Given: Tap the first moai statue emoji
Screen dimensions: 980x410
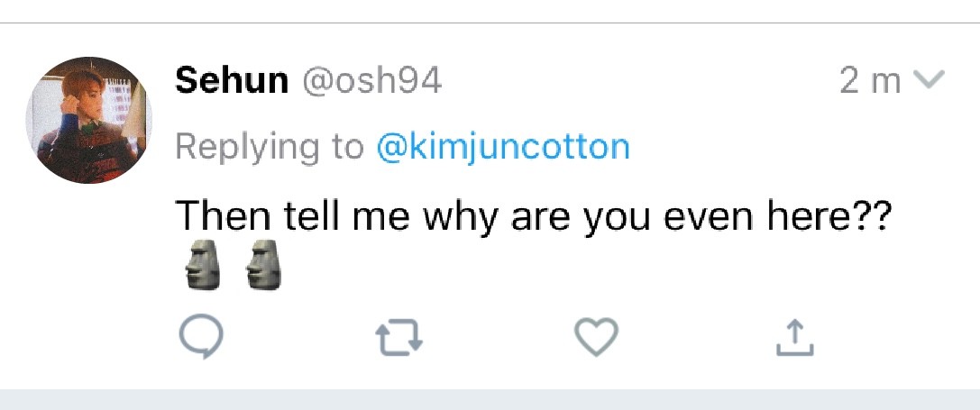Looking at the screenshot, I should [x=202, y=267].
